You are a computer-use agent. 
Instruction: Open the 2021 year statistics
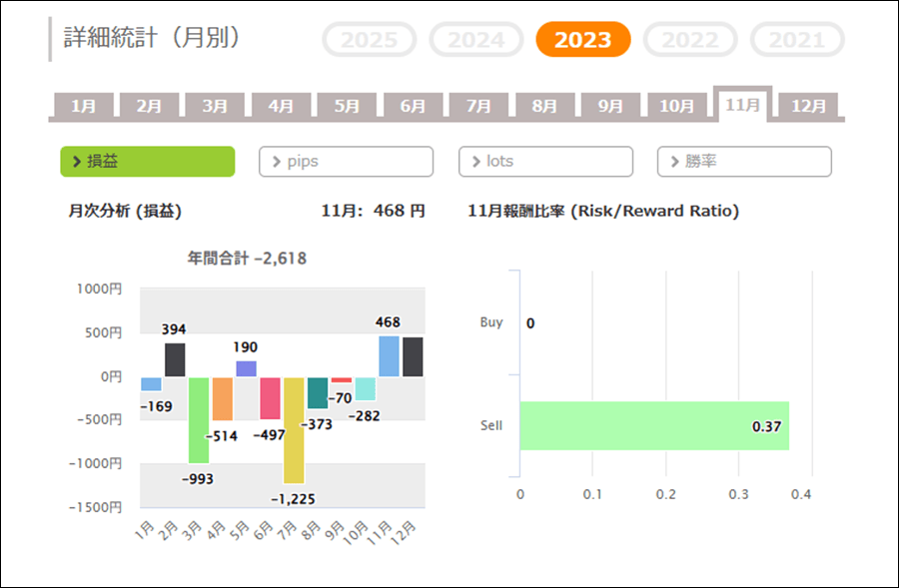coord(797,40)
